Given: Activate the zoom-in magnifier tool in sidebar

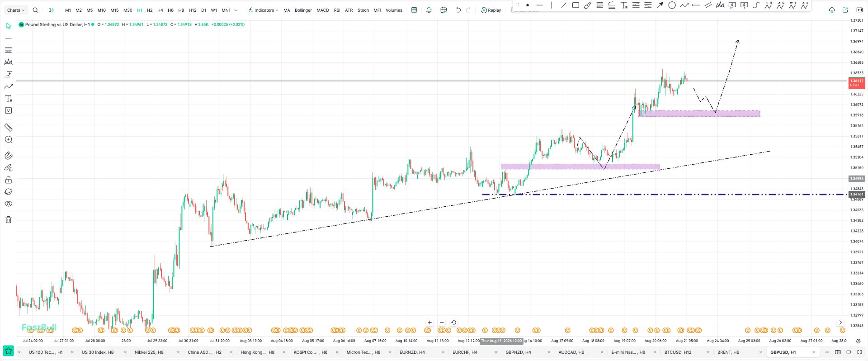Looking at the screenshot, I should [x=8, y=140].
